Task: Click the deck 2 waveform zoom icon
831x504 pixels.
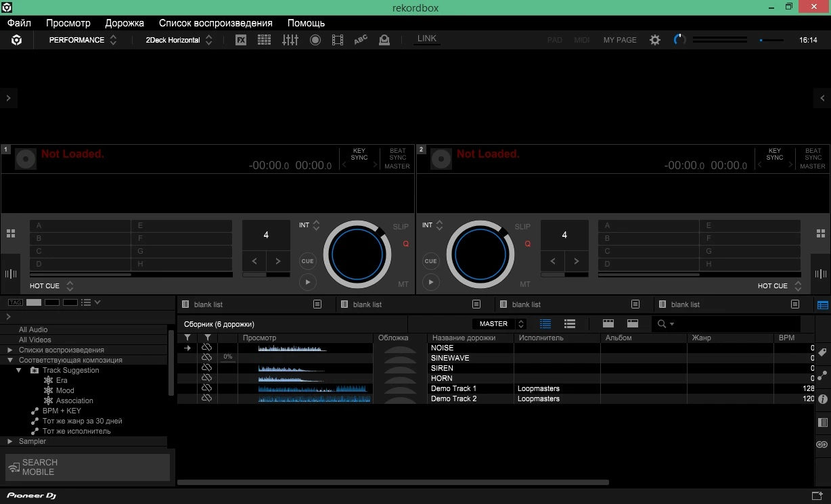Action: point(821,274)
